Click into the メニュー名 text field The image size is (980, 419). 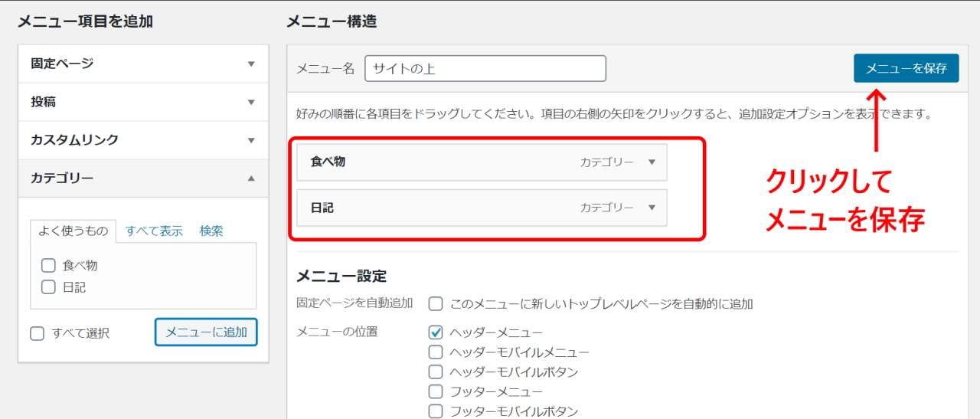pos(485,68)
